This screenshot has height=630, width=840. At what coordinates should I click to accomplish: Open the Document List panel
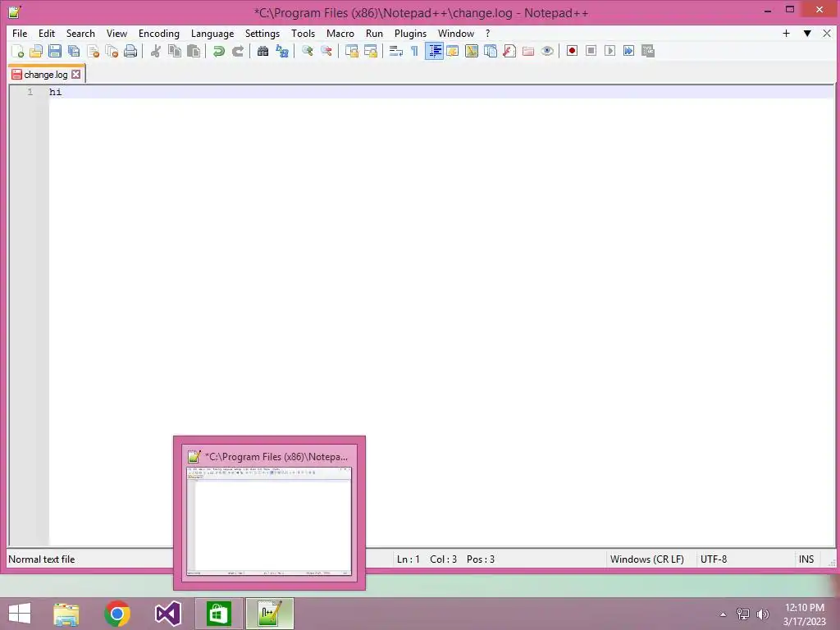491,51
